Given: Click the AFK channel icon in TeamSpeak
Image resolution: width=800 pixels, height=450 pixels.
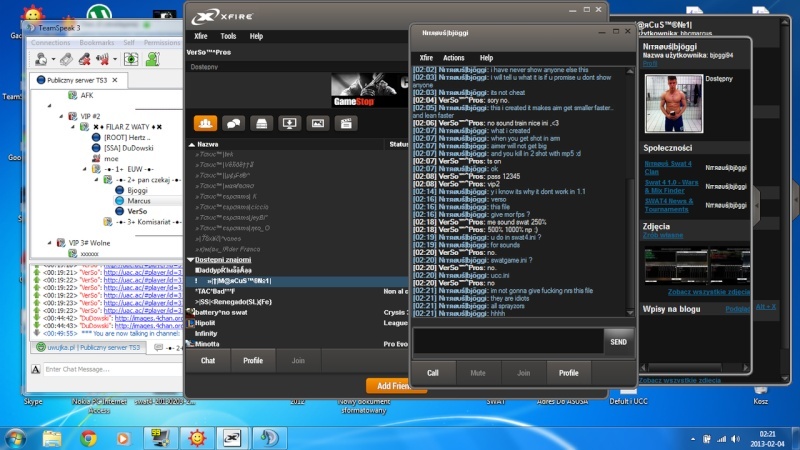Looking at the screenshot, I should pyautogui.click(x=73, y=95).
